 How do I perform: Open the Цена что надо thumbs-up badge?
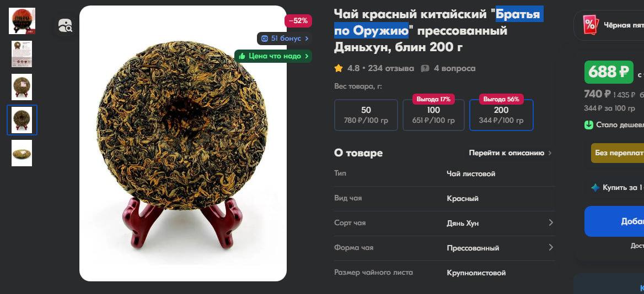(x=273, y=56)
